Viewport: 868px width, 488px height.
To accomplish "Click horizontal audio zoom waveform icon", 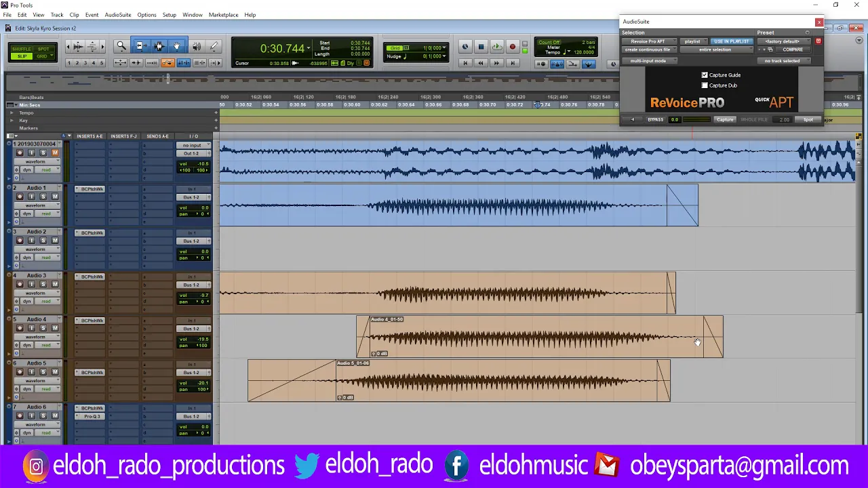I will (x=78, y=47).
